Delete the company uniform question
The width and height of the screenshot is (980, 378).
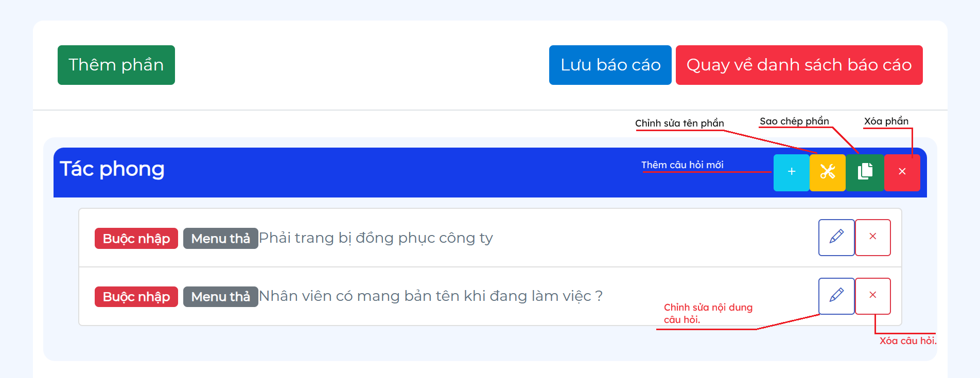pos(872,237)
